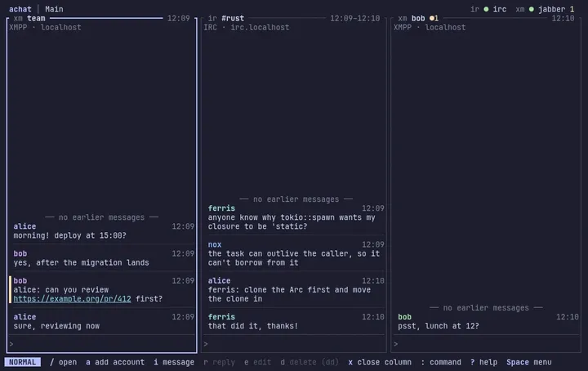The width and height of the screenshot is (588, 371).
Task: Click 'x close column' hint
Action: coord(380,362)
